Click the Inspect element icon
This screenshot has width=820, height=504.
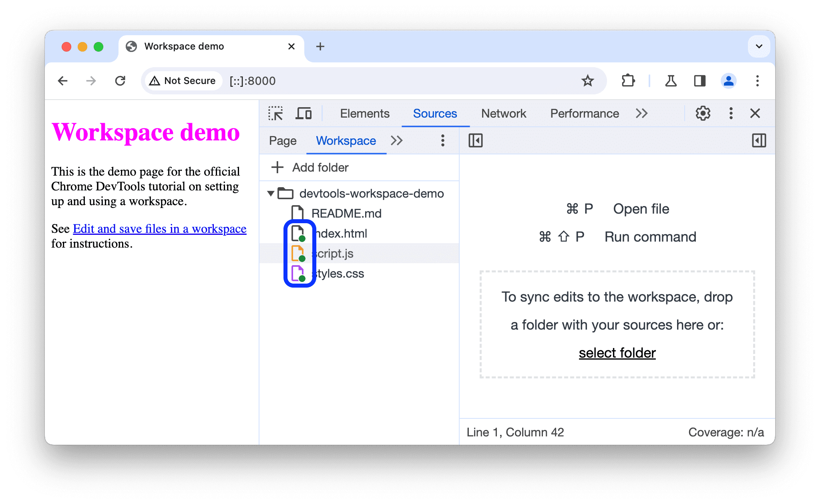pyautogui.click(x=275, y=114)
